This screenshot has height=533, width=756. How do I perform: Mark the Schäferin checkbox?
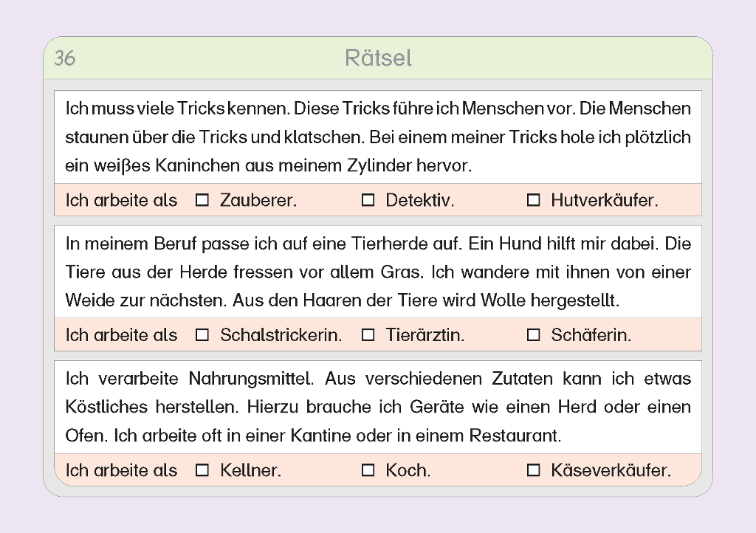coord(533,335)
